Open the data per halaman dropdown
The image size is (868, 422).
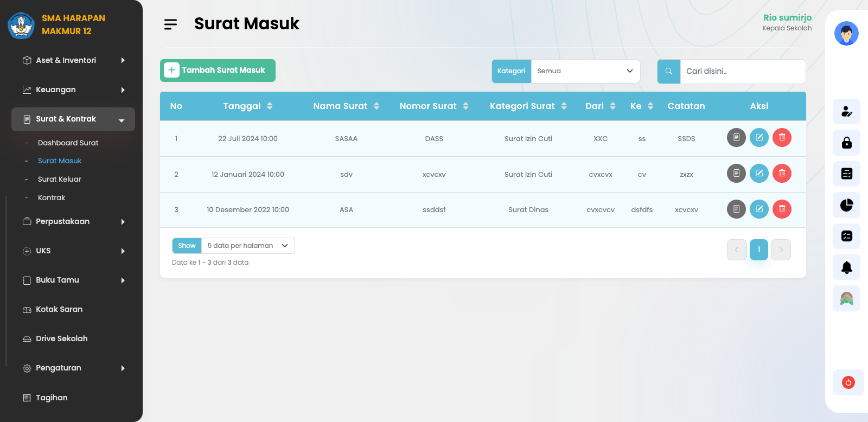coord(248,246)
